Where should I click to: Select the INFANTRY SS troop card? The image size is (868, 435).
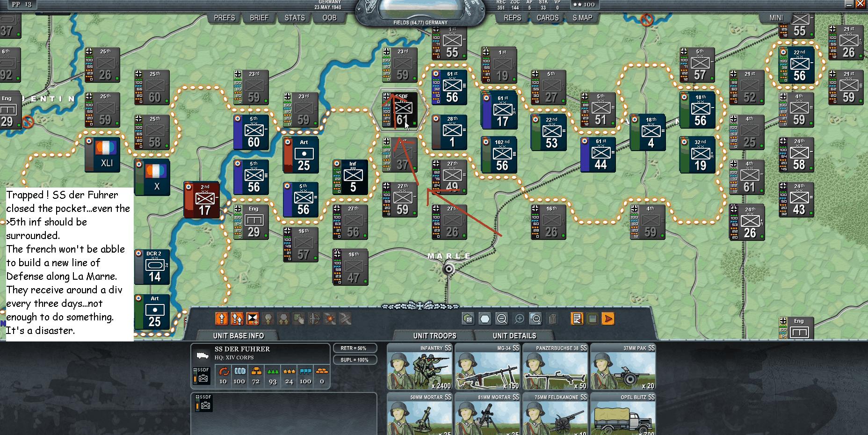click(x=420, y=367)
